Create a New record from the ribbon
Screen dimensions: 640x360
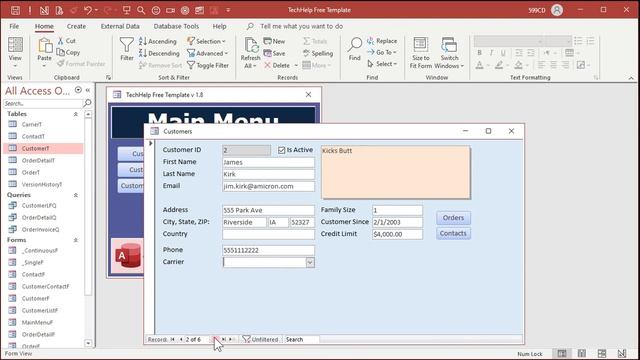[x=274, y=41]
